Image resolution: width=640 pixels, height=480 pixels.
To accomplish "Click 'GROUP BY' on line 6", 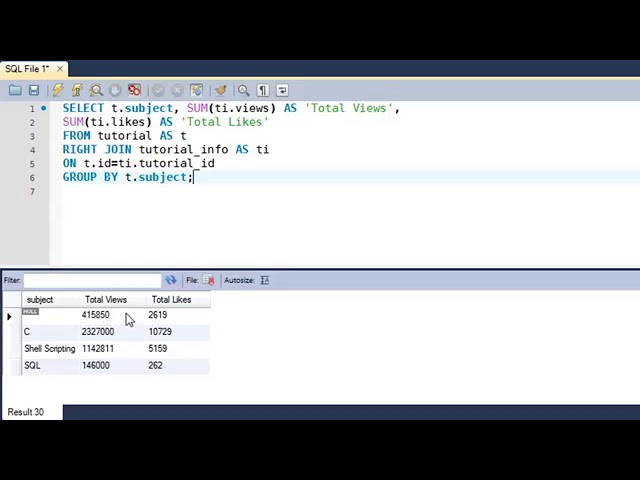I will [90, 177].
